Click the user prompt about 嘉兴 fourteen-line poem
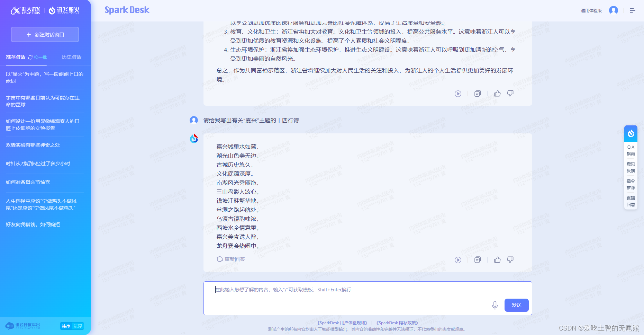The width and height of the screenshot is (644, 335). point(251,120)
